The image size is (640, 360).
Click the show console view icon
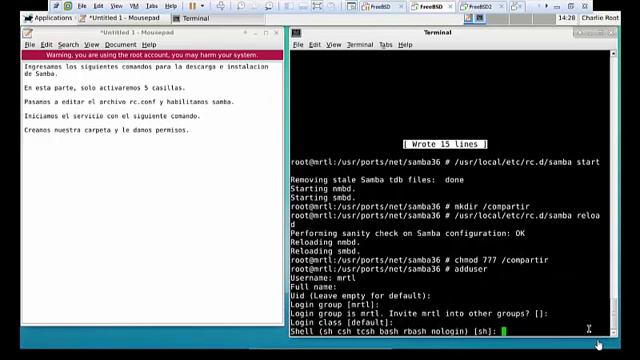click(x=351, y=6)
